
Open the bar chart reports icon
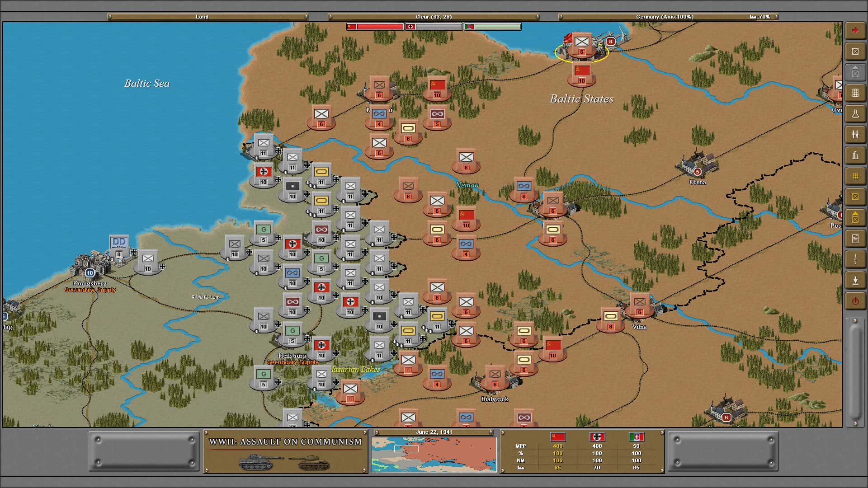(x=855, y=155)
